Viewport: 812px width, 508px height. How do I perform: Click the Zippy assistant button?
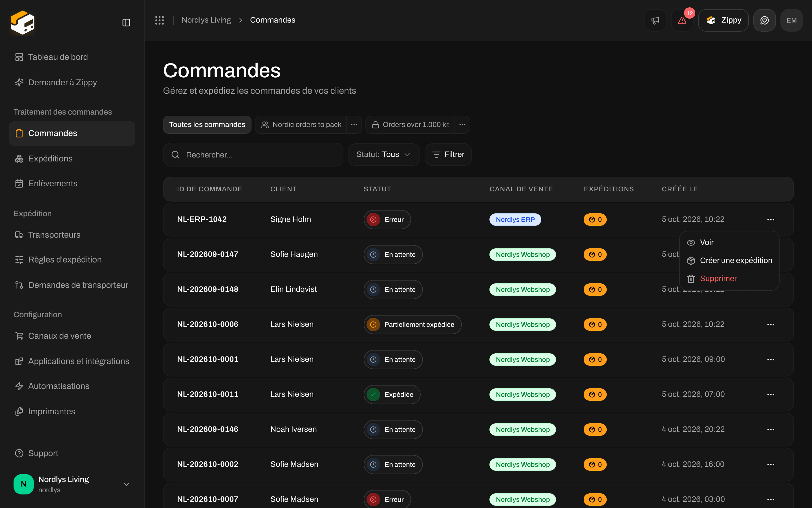(723, 20)
